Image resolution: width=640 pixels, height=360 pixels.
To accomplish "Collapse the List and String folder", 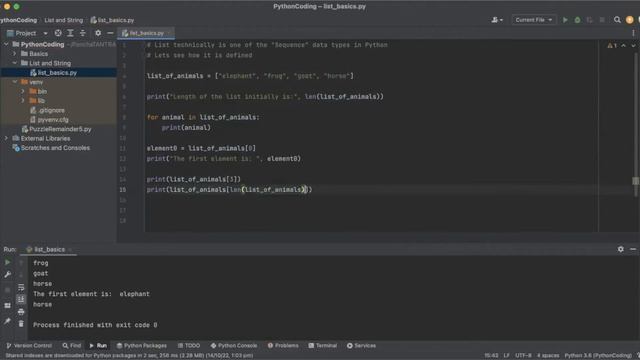I will point(15,63).
